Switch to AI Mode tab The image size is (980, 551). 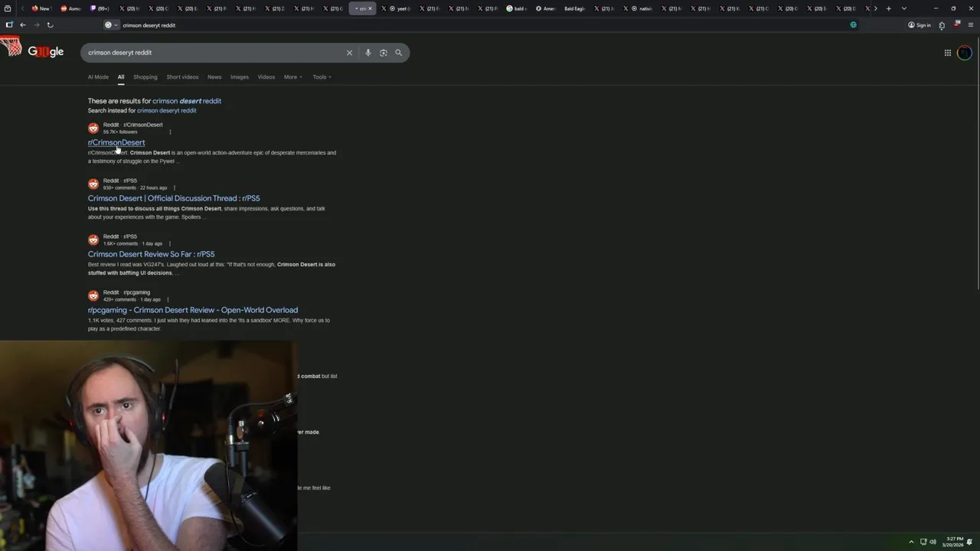[98, 77]
